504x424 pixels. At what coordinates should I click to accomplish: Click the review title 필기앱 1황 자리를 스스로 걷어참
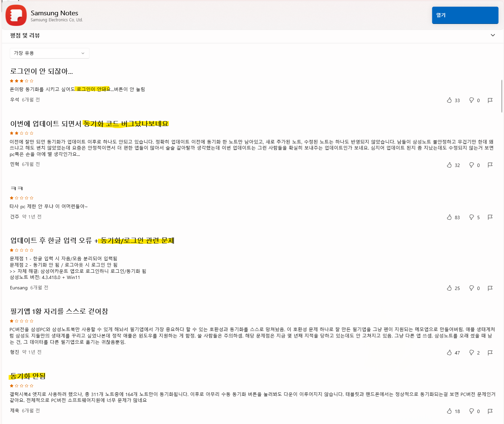59,311
